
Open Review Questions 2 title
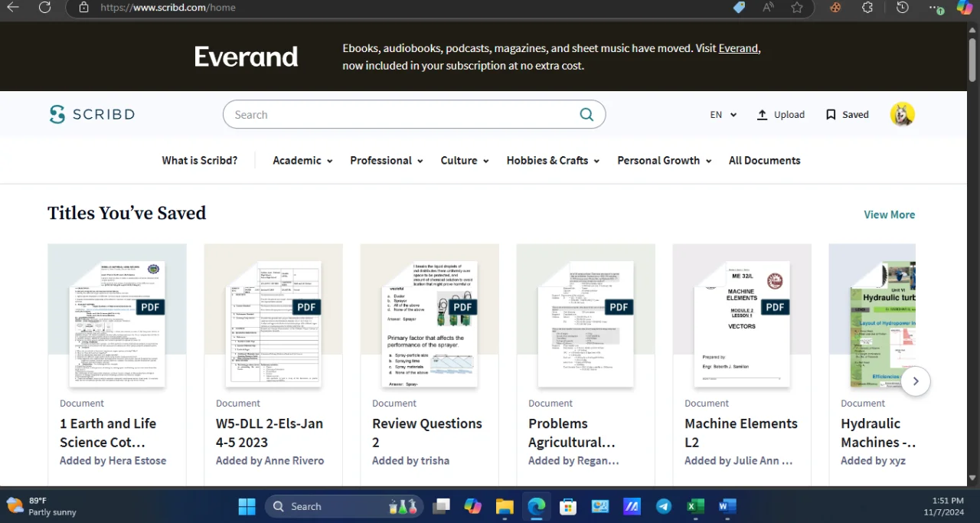tap(427, 433)
